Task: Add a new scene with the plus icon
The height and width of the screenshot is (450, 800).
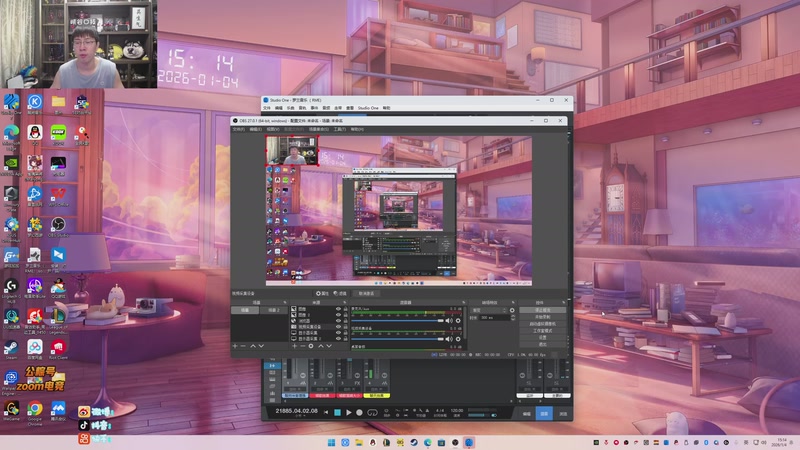Action: tap(235, 346)
